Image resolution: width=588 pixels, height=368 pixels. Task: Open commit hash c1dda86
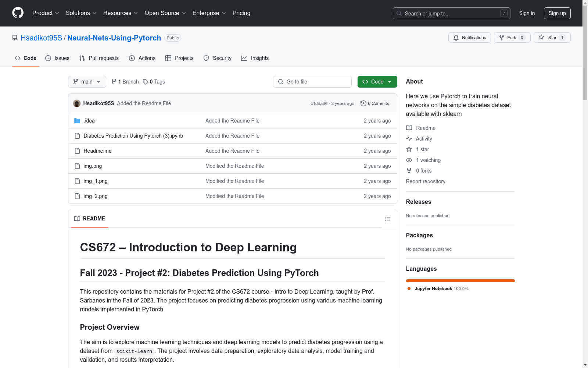[319, 103]
